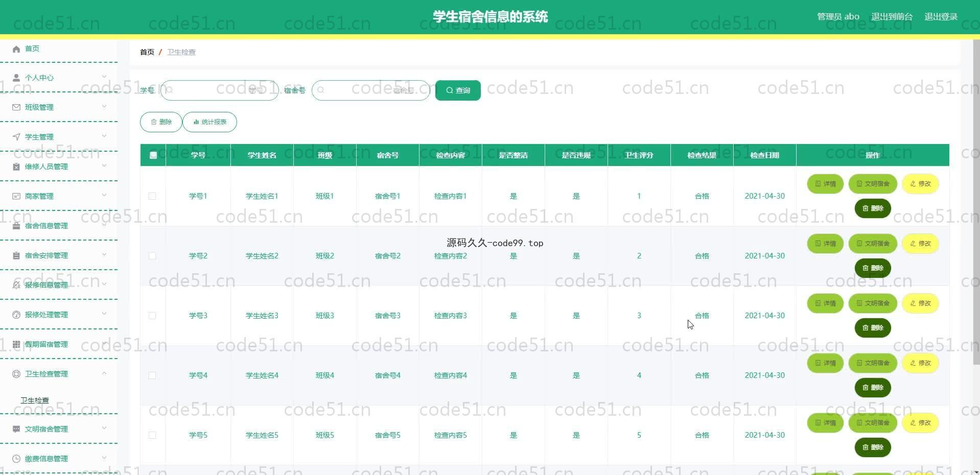
Task: Check the row checkbox for 学号4
Action: pyautogui.click(x=152, y=375)
